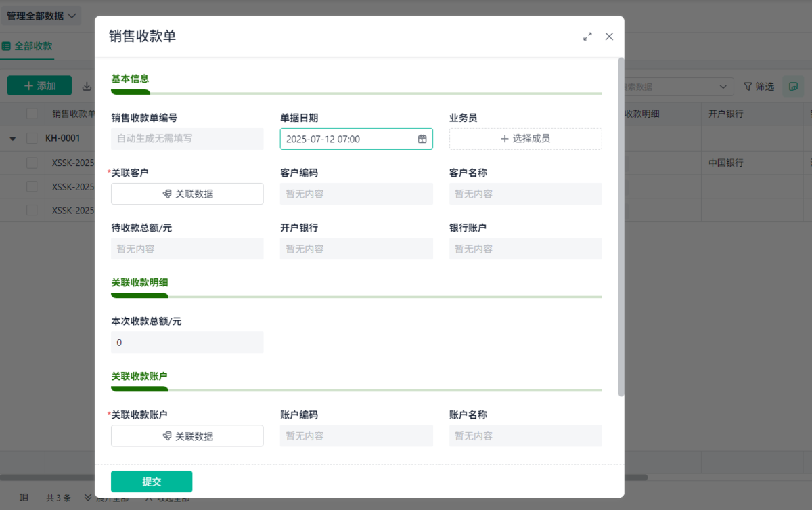Click the 账户名称 field

click(x=526, y=436)
